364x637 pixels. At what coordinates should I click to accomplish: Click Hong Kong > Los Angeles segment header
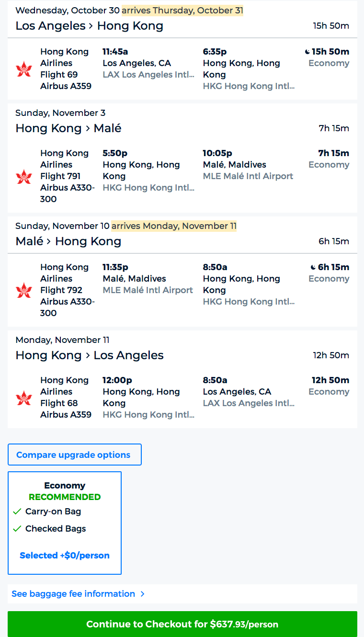pyautogui.click(x=90, y=355)
